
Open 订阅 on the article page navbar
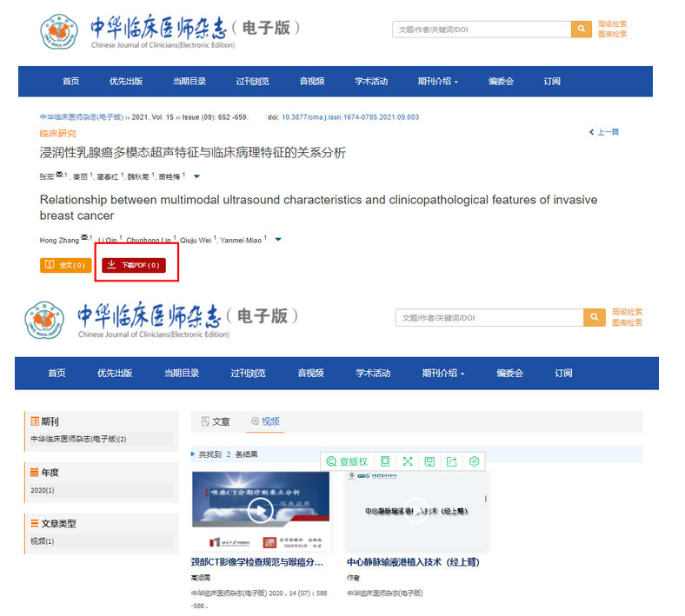click(552, 81)
